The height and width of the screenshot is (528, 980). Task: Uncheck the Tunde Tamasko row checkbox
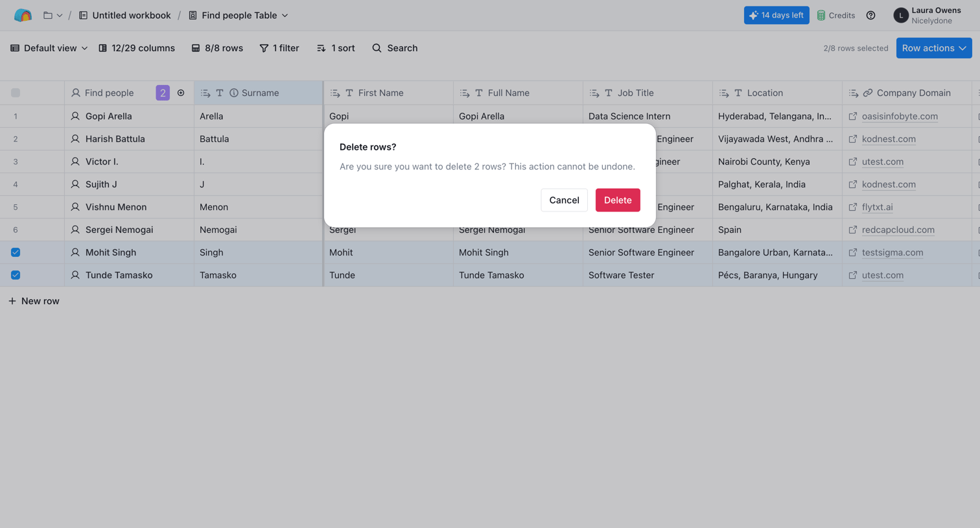(16, 275)
